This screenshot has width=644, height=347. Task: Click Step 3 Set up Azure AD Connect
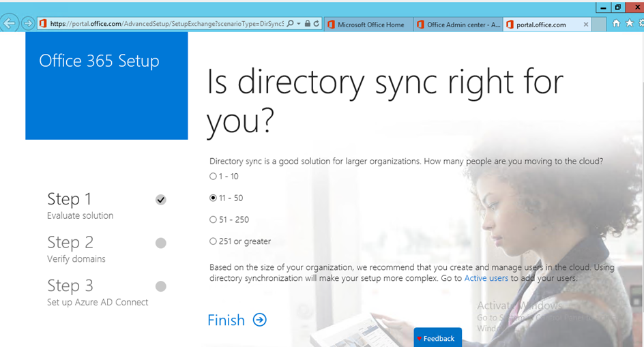click(98, 292)
